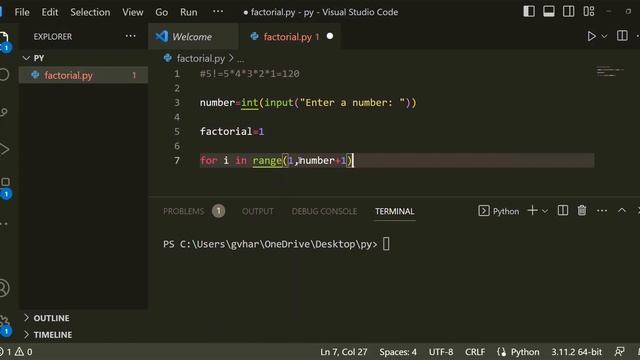Maximize the panel with the chevron up

pyautogui.click(x=622, y=210)
